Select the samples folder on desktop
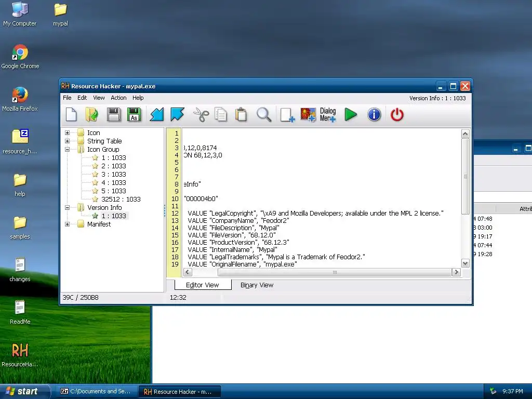Screen dimensions: 532x399 tap(20, 228)
